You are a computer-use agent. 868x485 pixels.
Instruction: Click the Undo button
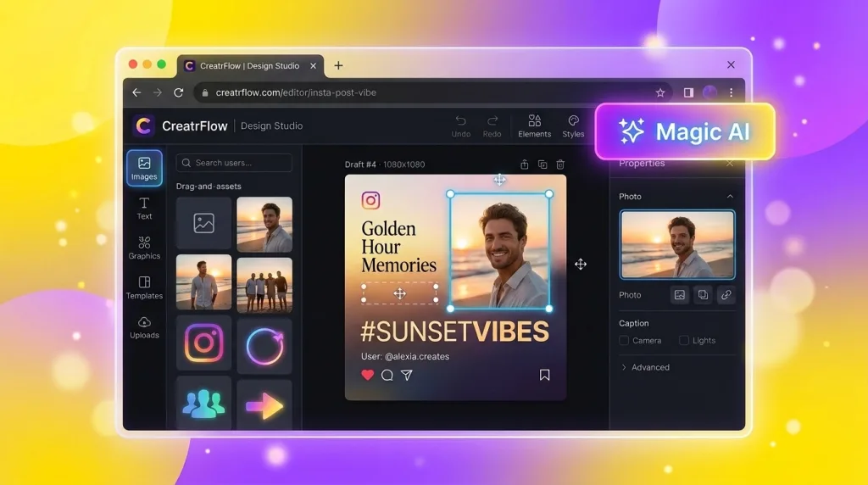click(x=460, y=126)
